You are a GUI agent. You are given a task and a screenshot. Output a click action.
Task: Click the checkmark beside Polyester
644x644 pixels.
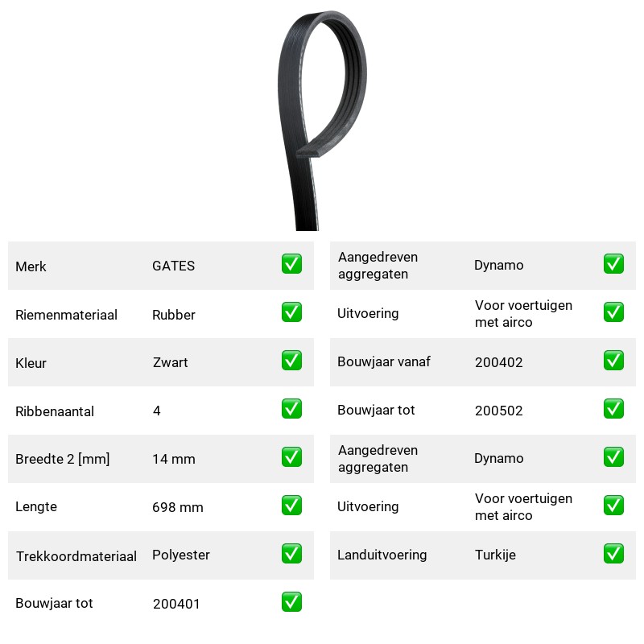pos(291,554)
